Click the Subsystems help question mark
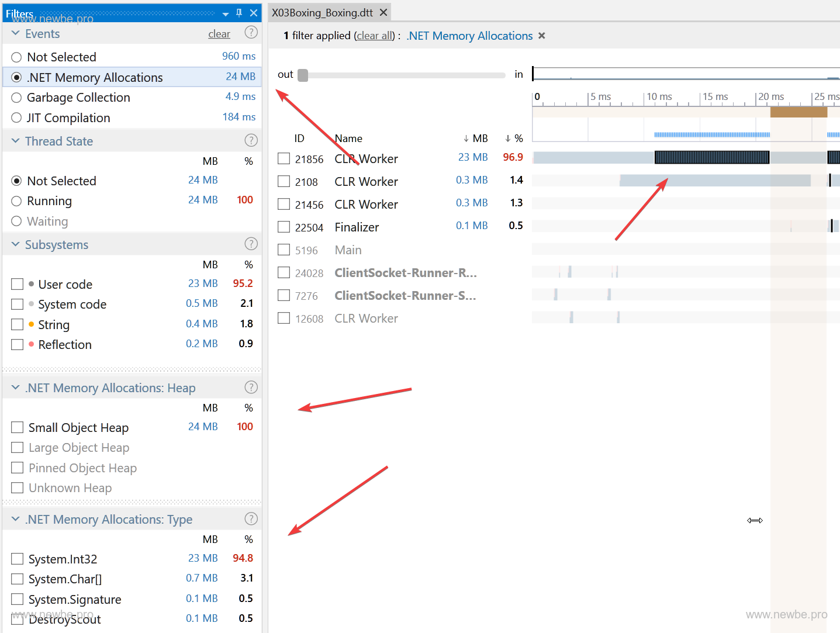 pos(251,244)
